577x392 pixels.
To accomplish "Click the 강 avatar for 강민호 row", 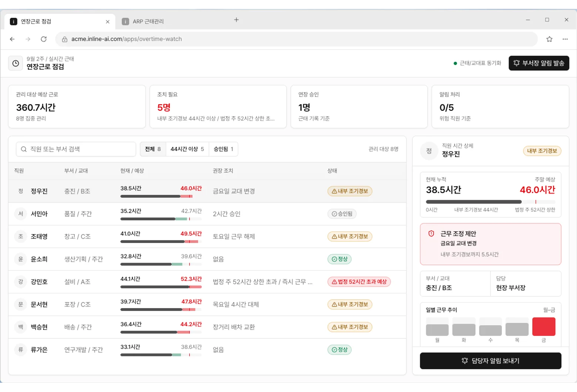I will [x=21, y=281].
